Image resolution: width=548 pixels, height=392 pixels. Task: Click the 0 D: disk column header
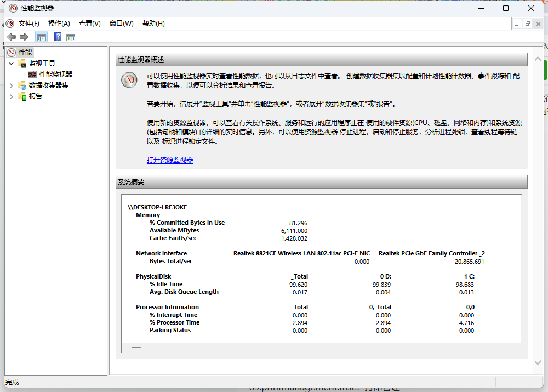click(386, 277)
